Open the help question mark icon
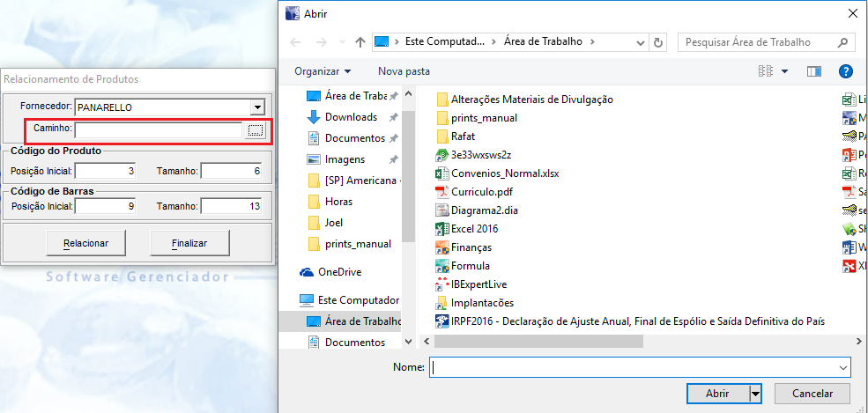 (845, 70)
